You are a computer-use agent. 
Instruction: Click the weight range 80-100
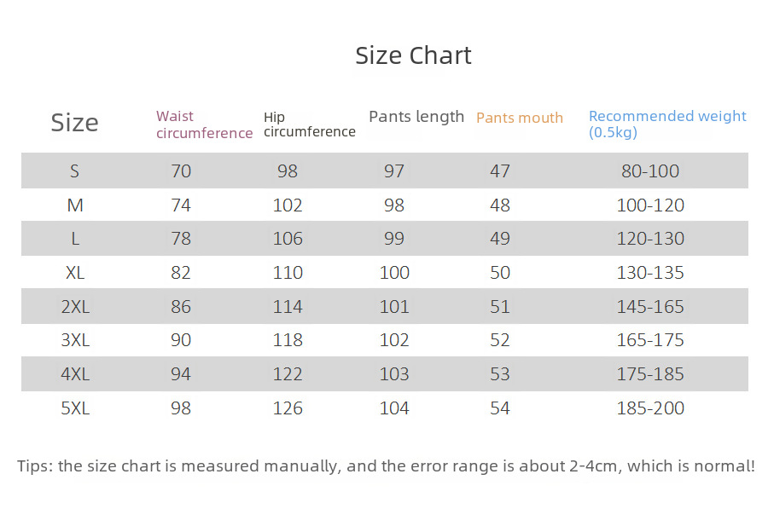point(650,171)
